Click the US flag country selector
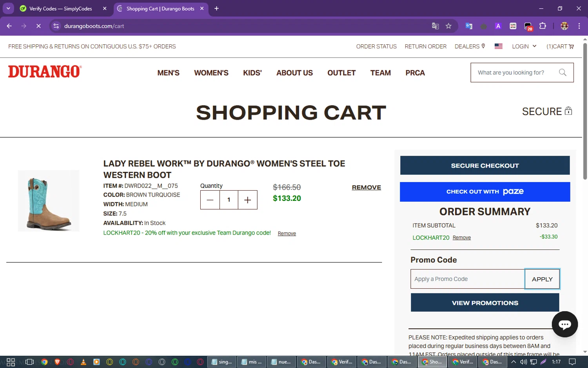This screenshot has height=368, width=588. [x=499, y=46]
